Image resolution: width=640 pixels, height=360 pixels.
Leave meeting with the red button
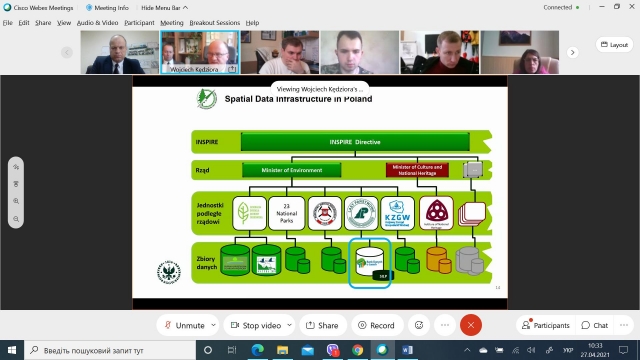coord(471,325)
